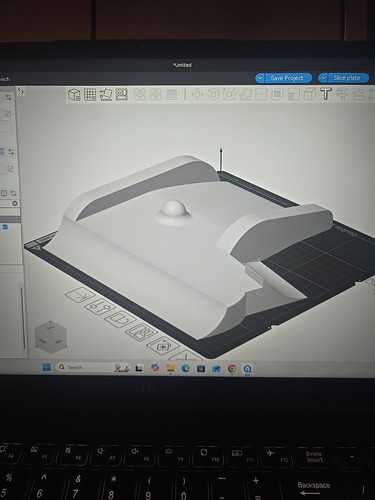Select the Cut tool
The width and height of the screenshot is (375, 500).
[261, 95]
